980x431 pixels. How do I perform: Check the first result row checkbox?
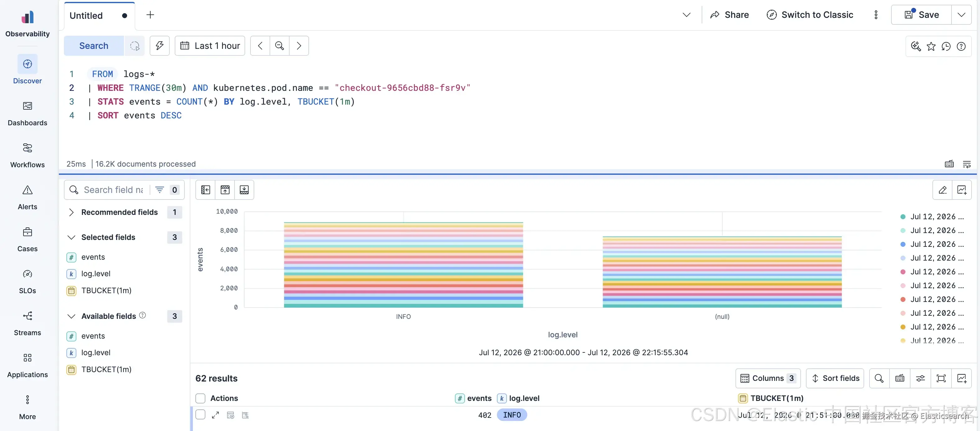point(200,415)
